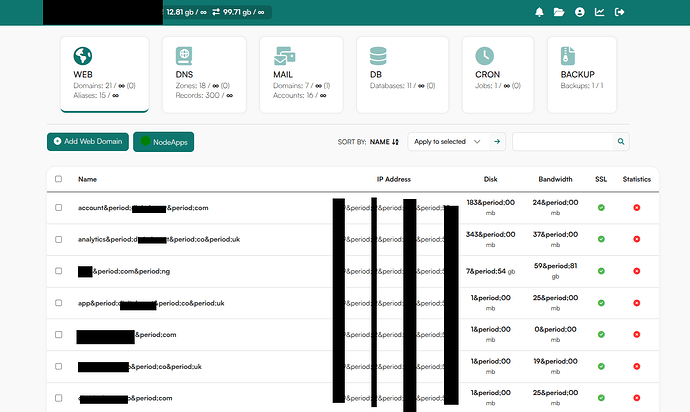Check the analytics domain row checkbox

(x=59, y=239)
